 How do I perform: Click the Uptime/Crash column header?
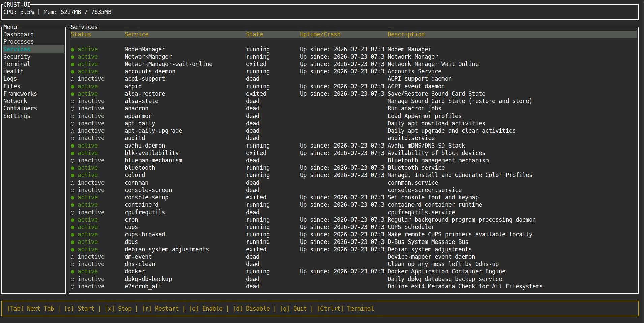point(320,34)
